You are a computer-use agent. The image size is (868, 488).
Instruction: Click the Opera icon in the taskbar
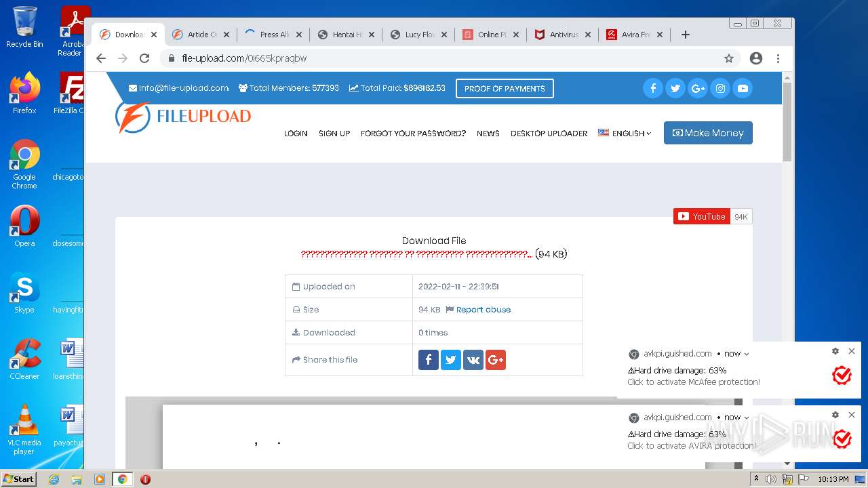tap(145, 479)
